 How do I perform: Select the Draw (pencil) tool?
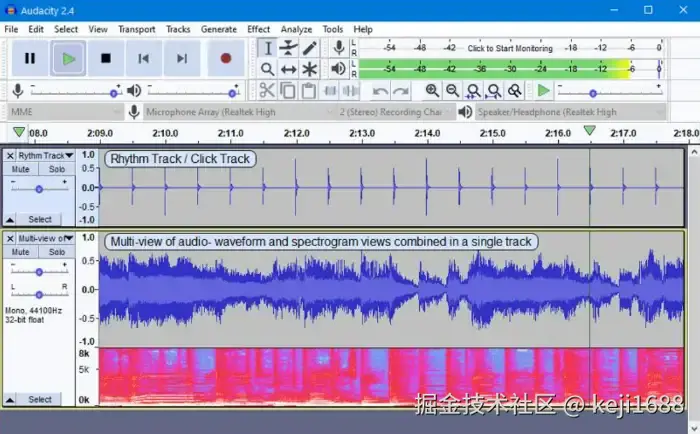click(x=309, y=48)
